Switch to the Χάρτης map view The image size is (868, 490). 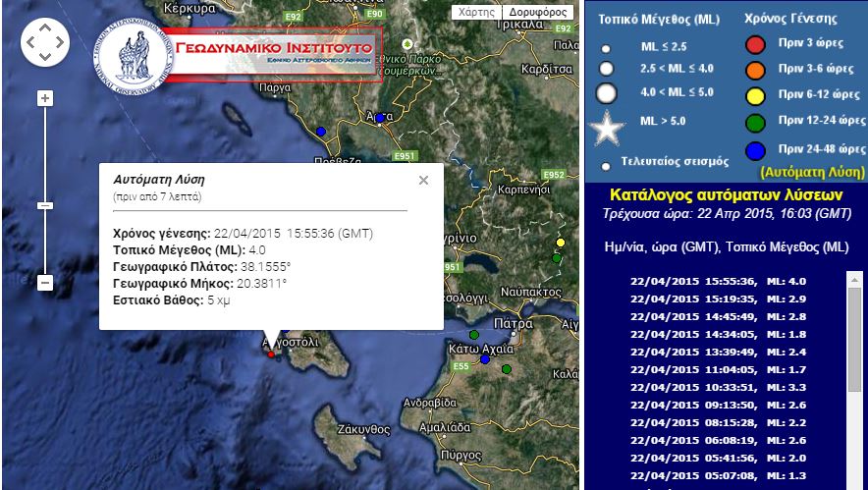[x=476, y=13]
